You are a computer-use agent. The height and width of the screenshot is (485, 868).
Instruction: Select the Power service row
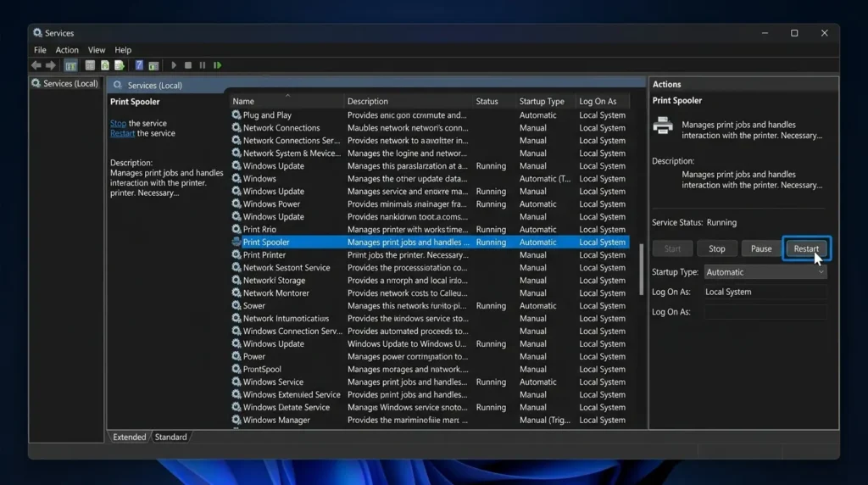pos(430,357)
